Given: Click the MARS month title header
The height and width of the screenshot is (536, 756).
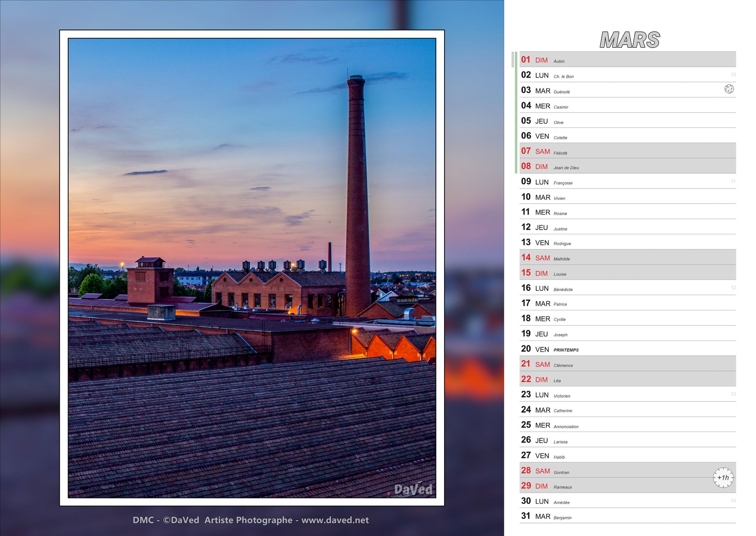Looking at the screenshot, I should 629,39.
